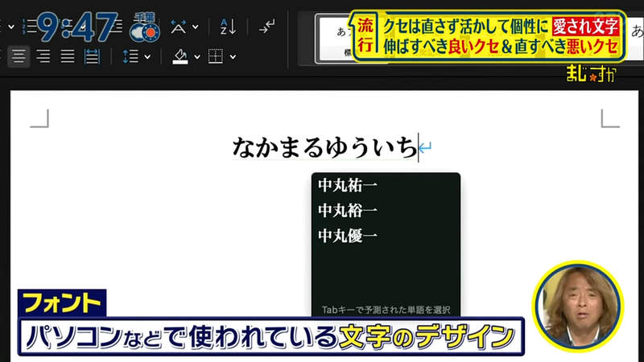Click the justify text alignment icon
Viewport: 644px width, 362px height.
(68, 56)
